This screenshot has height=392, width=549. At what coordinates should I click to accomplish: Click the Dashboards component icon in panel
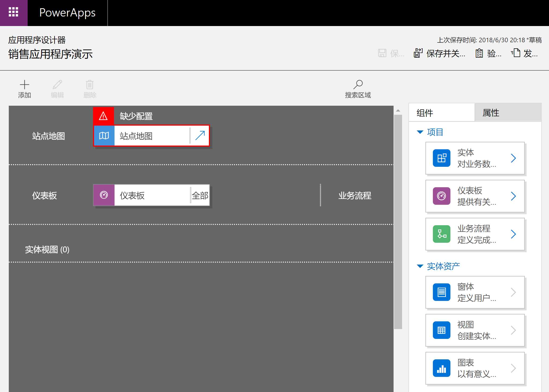442,196
